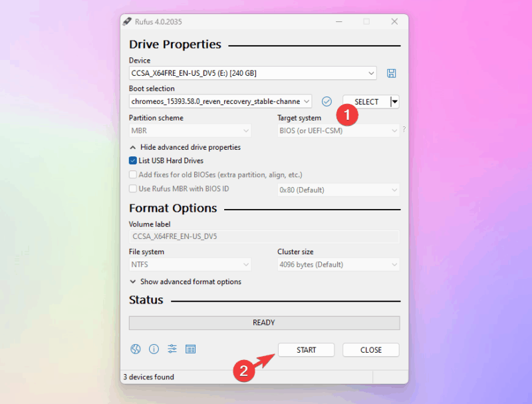Click the Format Options heading
This screenshot has width=532, height=404.
point(173,208)
